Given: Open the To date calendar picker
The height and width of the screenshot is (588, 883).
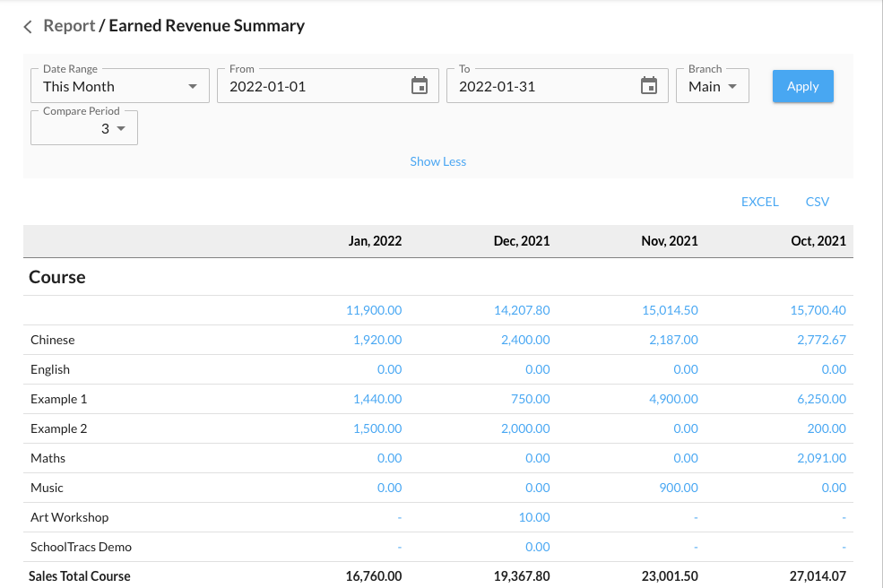Looking at the screenshot, I should pos(648,86).
